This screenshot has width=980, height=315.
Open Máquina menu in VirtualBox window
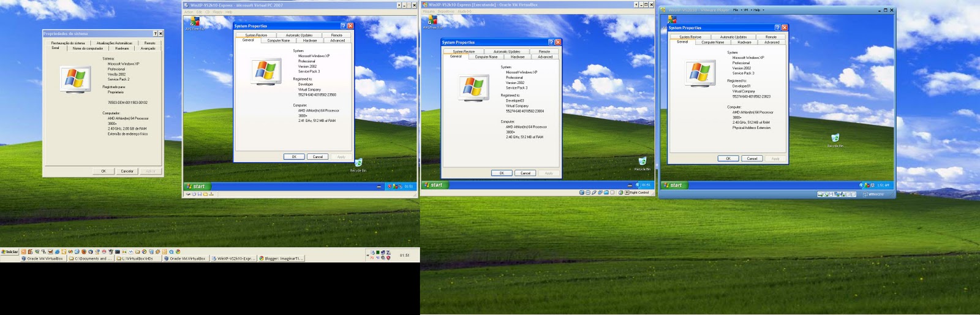coord(429,11)
